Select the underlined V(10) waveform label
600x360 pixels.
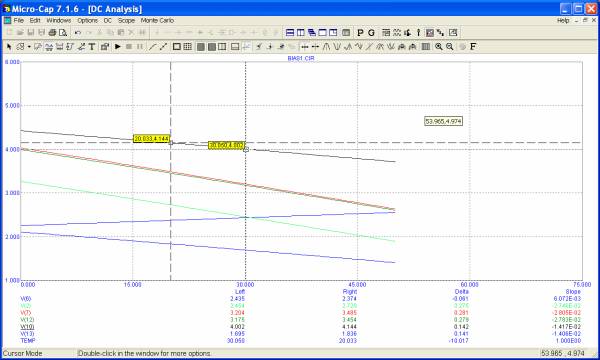click(x=27, y=327)
